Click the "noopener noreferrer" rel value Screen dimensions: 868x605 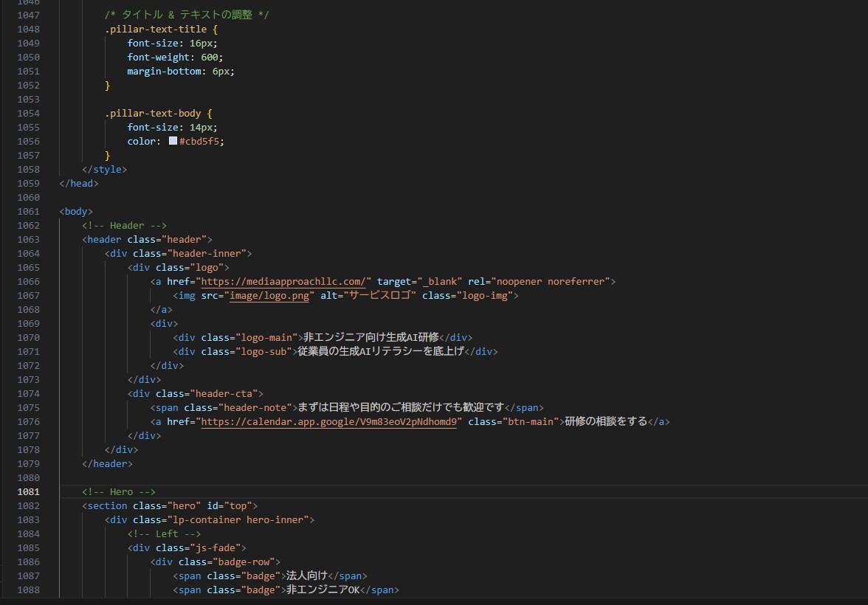tap(551, 281)
